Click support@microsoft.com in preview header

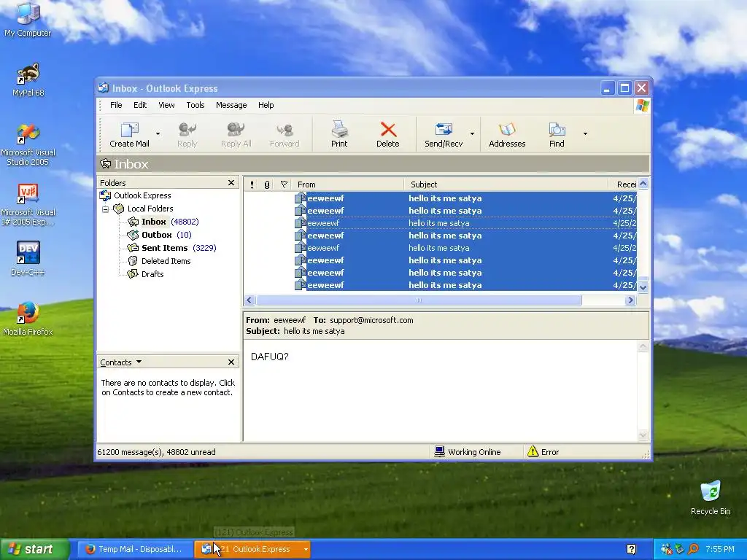pos(371,321)
